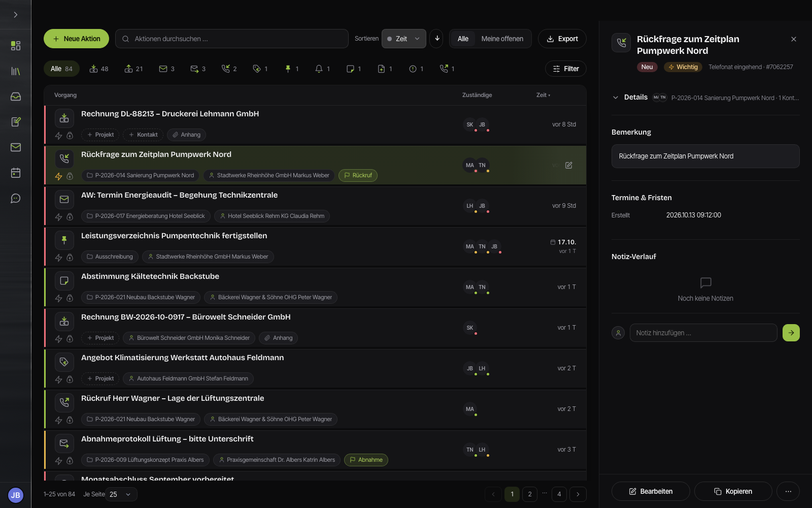Click the Export button

(x=562, y=39)
